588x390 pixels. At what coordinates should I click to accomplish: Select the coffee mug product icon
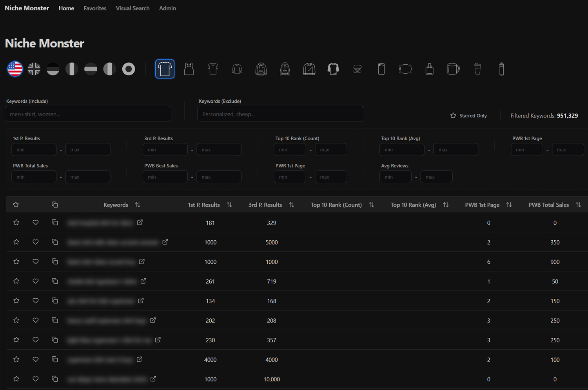pyautogui.click(x=454, y=69)
